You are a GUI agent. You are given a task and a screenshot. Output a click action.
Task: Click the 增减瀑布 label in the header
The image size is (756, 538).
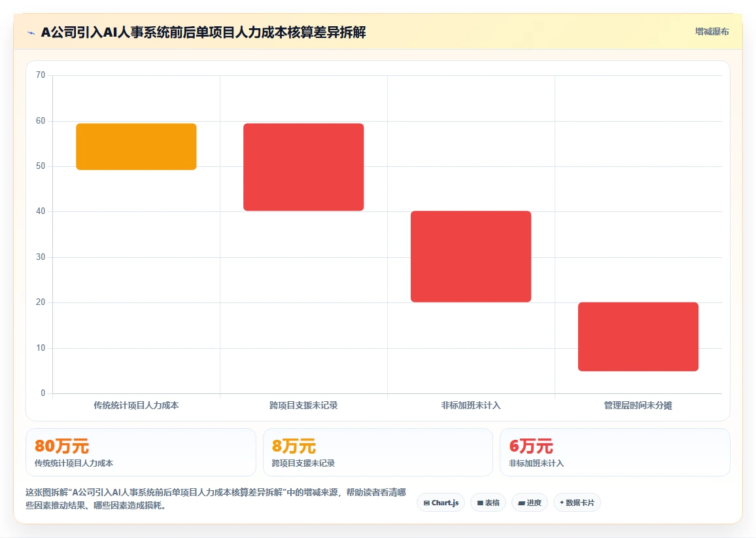pyautogui.click(x=712, y=32)
